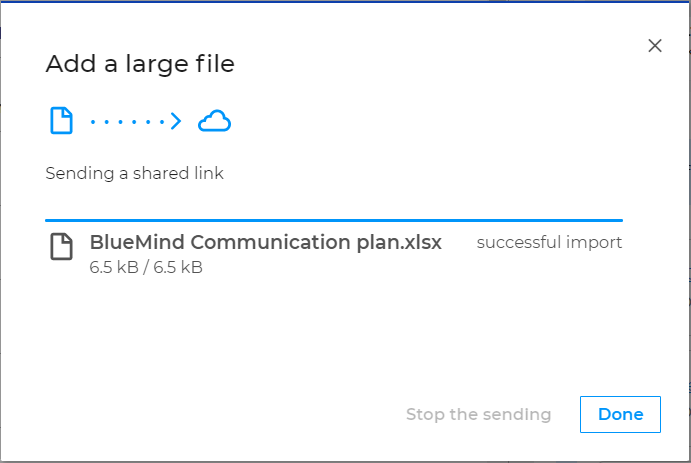This screenshot has height=463, width=691.
Task: Select the BlueMind Communication plan.xlsx file name
Action: pos(265,242)
